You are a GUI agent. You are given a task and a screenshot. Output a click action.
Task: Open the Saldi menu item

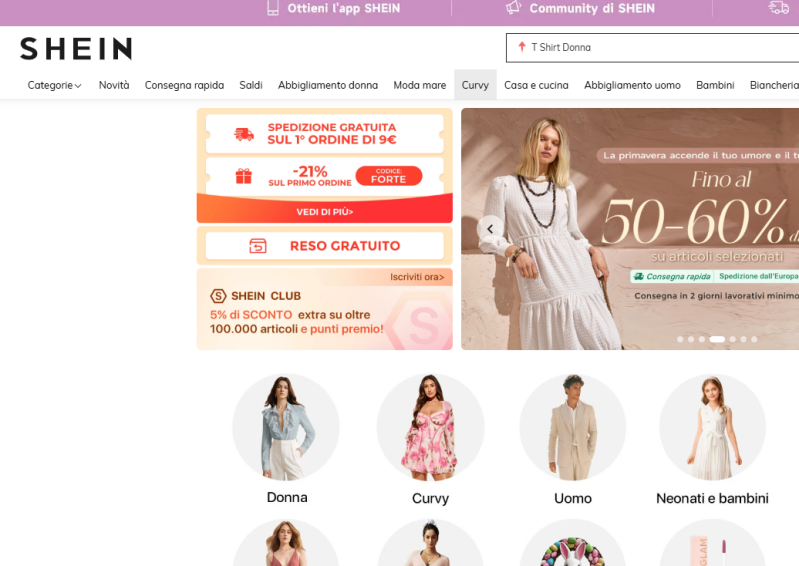pos(251,85)
